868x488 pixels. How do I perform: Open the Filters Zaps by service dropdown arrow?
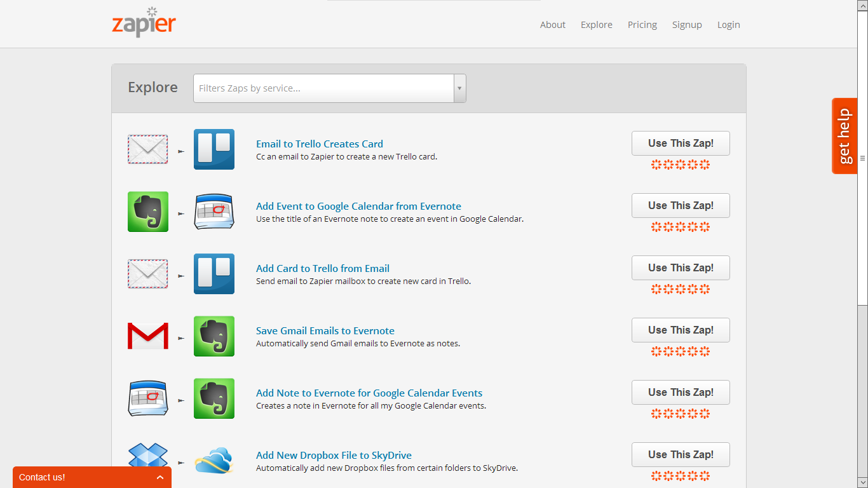[x=459, y=88]
